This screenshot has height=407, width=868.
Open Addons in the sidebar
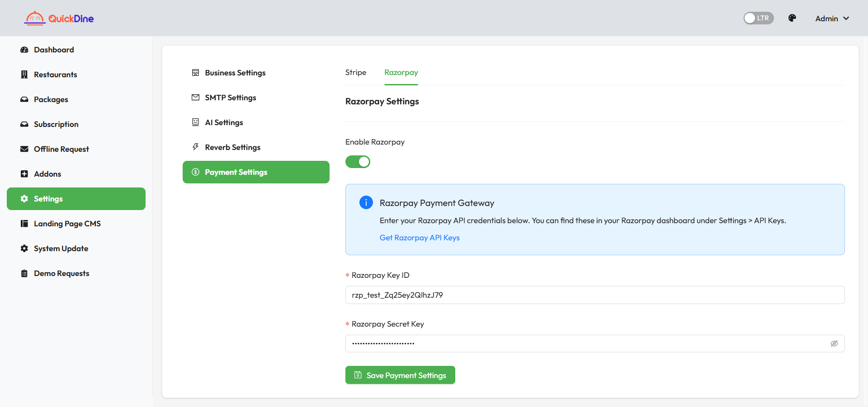76,174
